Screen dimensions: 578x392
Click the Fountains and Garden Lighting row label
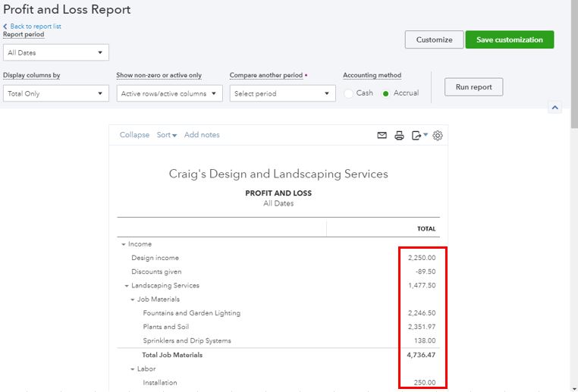(x=192, y=313)
